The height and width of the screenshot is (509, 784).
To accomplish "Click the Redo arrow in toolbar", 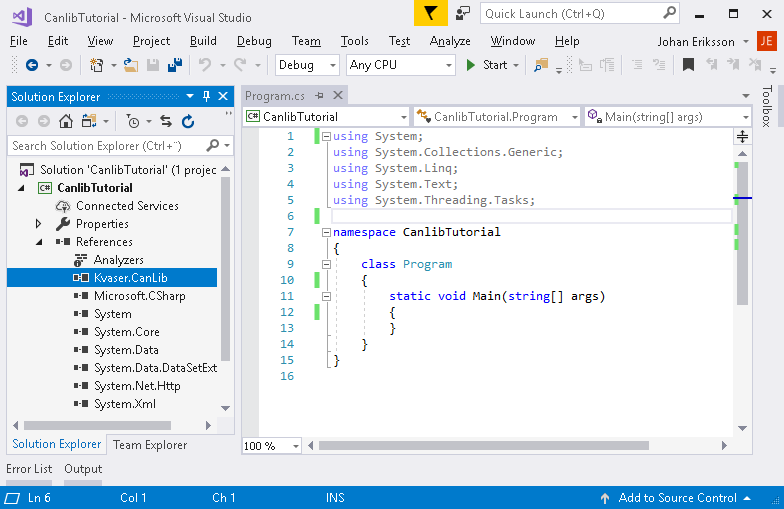I will coord(240,65).
